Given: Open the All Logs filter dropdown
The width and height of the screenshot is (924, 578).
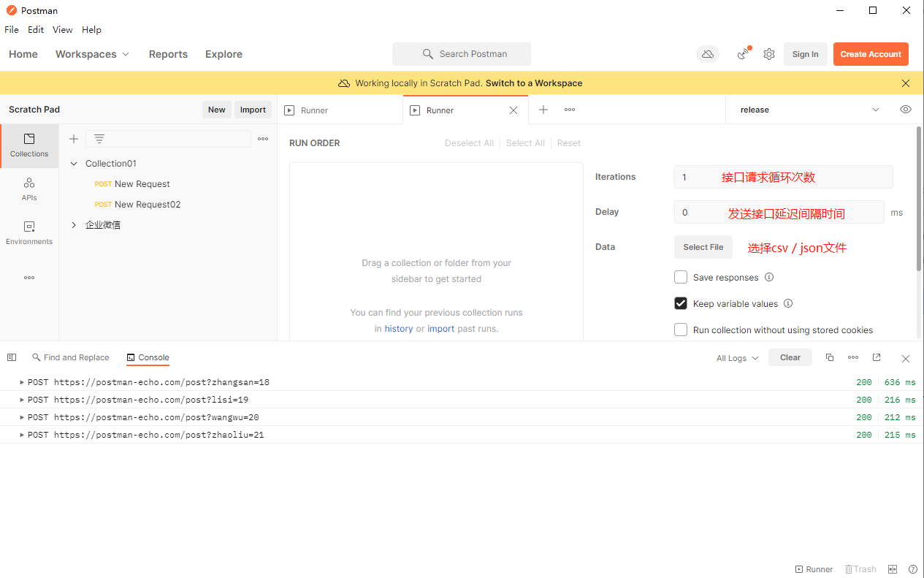Looking at the screenshot, I should [737, 358].
